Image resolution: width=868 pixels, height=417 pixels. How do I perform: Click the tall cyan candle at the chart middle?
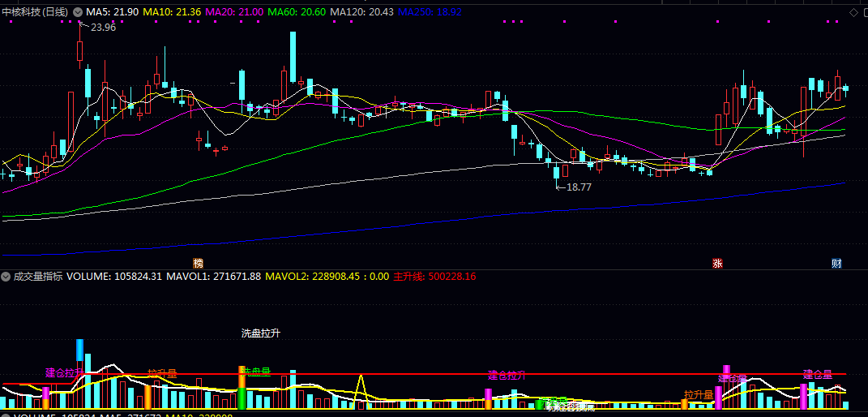click(x=293, y=58)
